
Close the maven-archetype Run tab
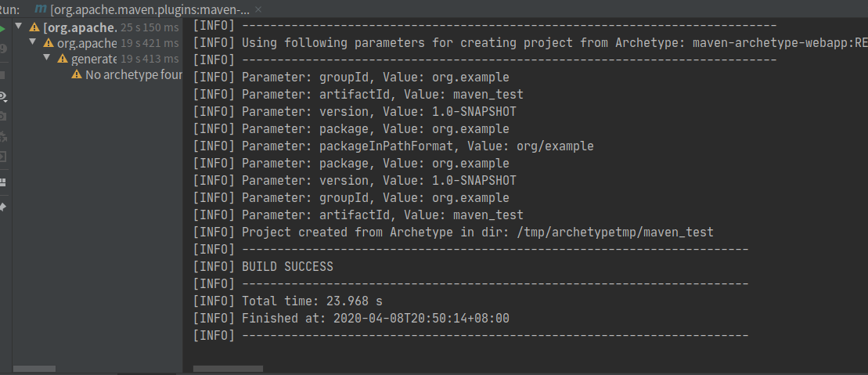click(x=259, y=10)
